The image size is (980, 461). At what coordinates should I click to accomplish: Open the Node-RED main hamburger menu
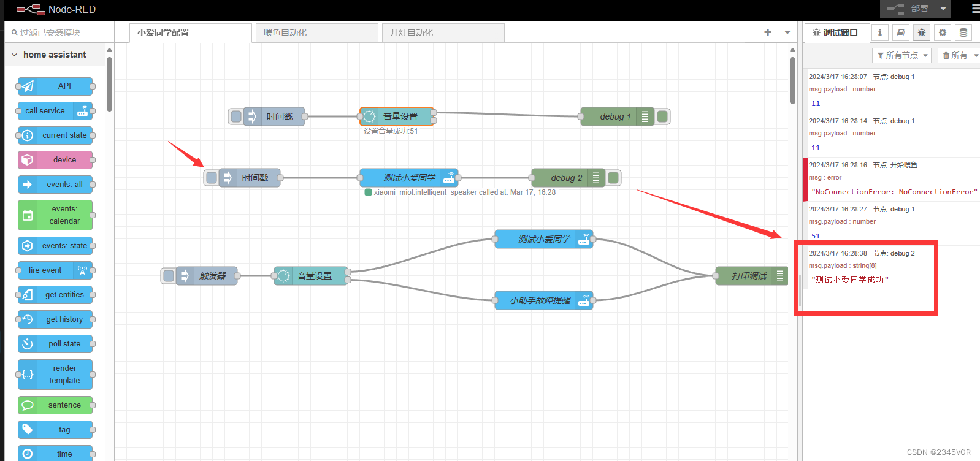pyautogui.click(x=974, y=9)
